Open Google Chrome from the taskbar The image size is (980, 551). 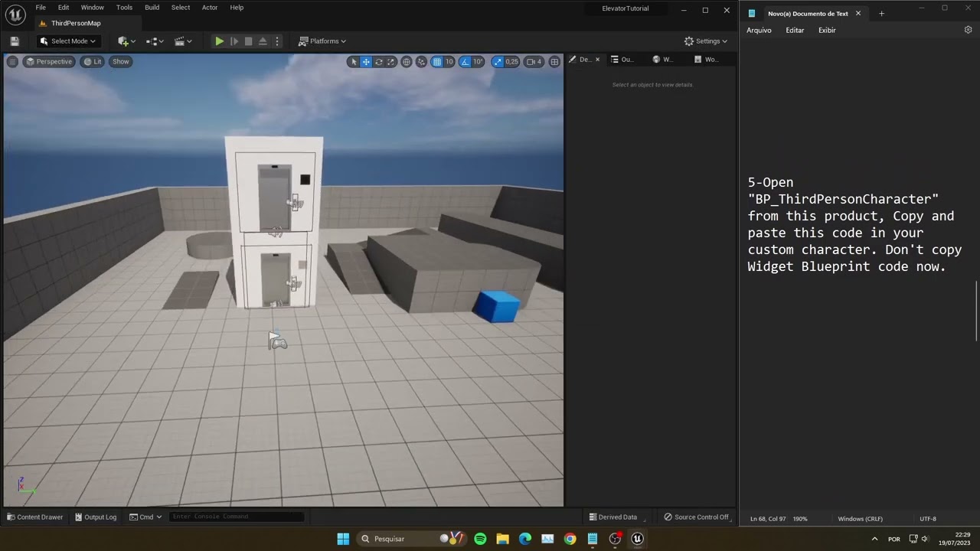tap(570, 539)
